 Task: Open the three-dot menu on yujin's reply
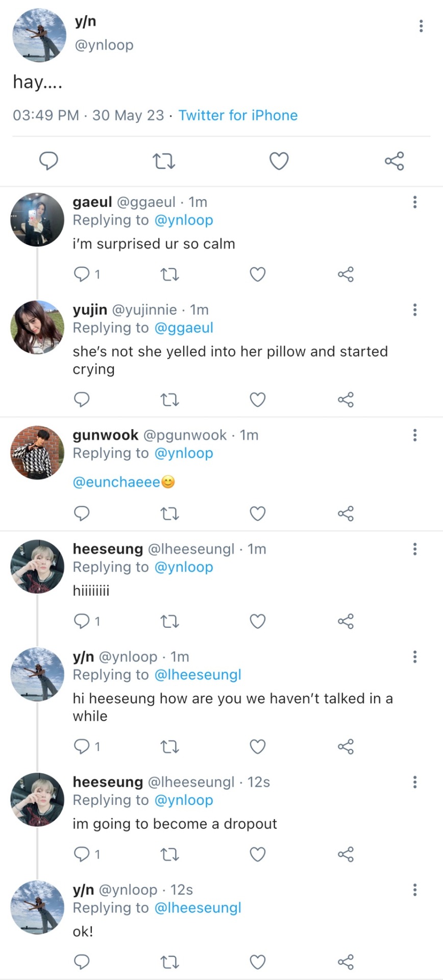(414, 310)
